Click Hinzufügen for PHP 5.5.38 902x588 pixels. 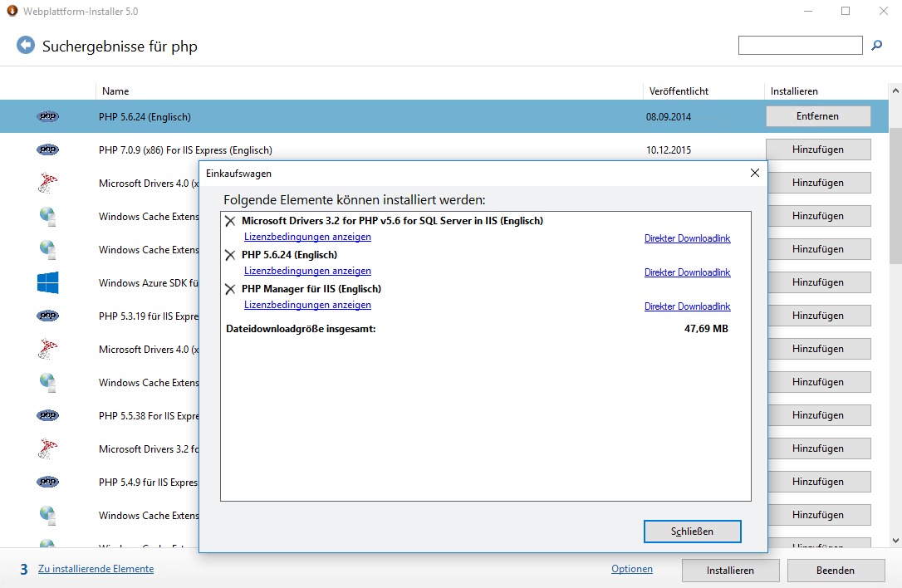tap(817, 414)
